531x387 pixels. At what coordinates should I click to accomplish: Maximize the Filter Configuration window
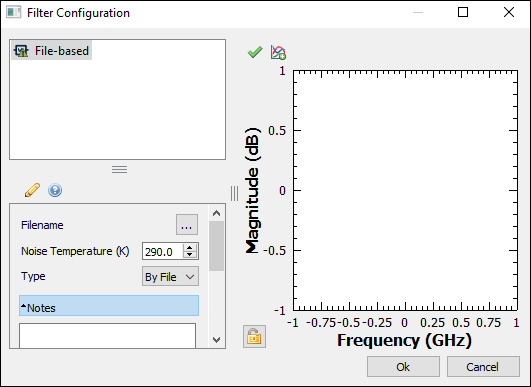click(x=463, y=12)
